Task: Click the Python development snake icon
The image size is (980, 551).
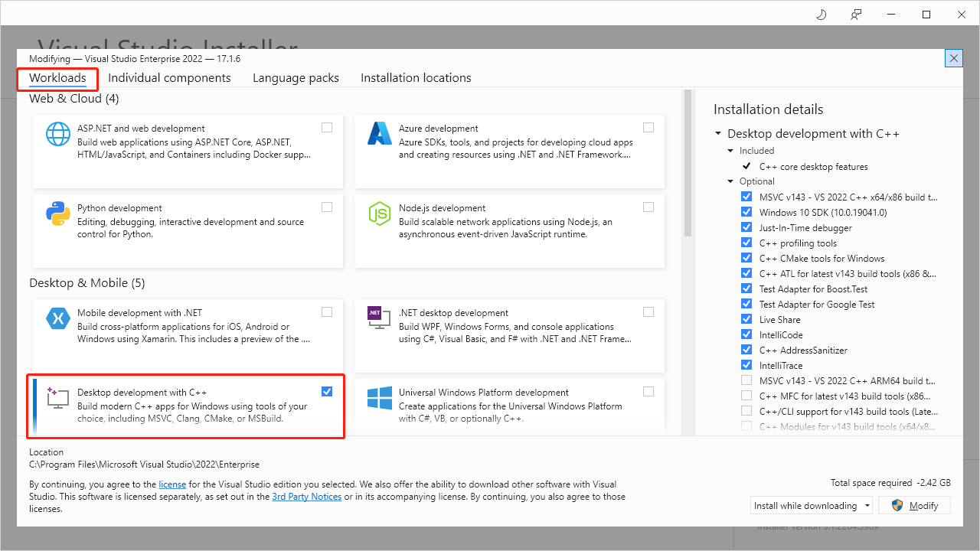Action: click(x=58, y=214)
